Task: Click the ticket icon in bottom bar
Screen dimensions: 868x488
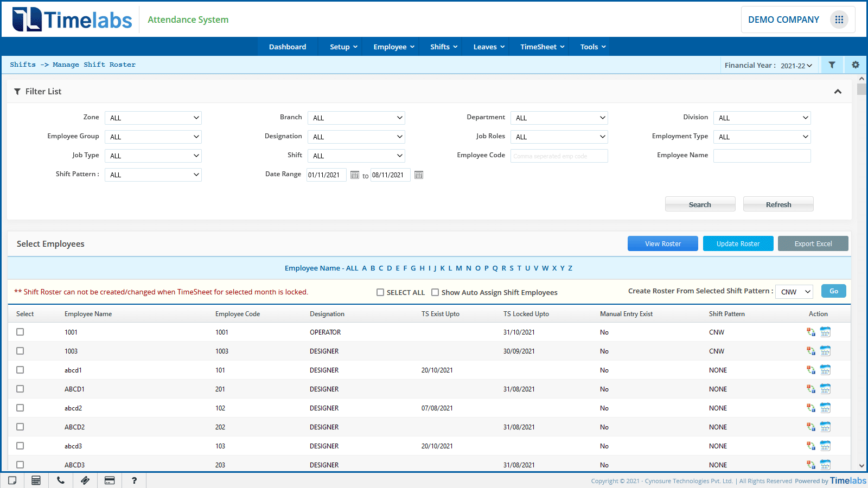Action: pyautogui.click(x=85, y=480)
